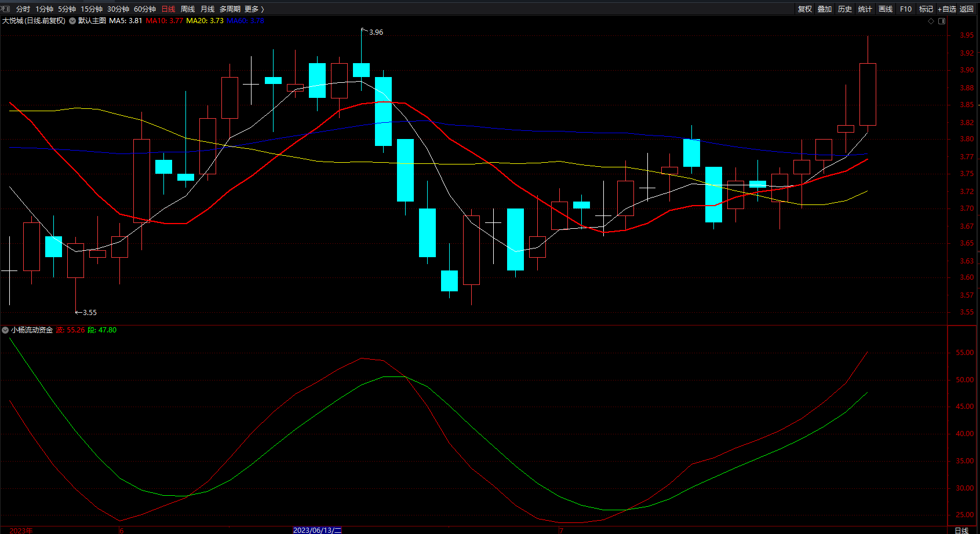This screenshot has height=534, width=980.
Task: Click the 40.00 value on indicator axis
Action: pyautogui.click(x=965, y=434)
